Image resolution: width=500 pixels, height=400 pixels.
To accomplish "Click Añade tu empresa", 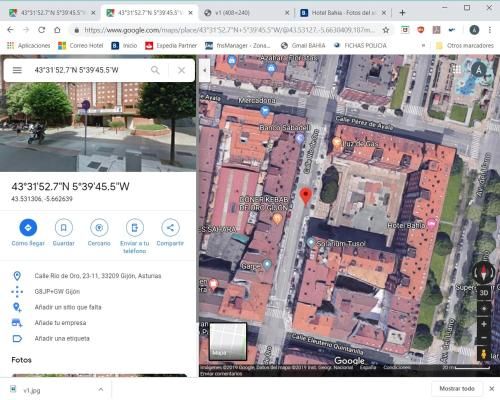I will (x=60, y=323).
